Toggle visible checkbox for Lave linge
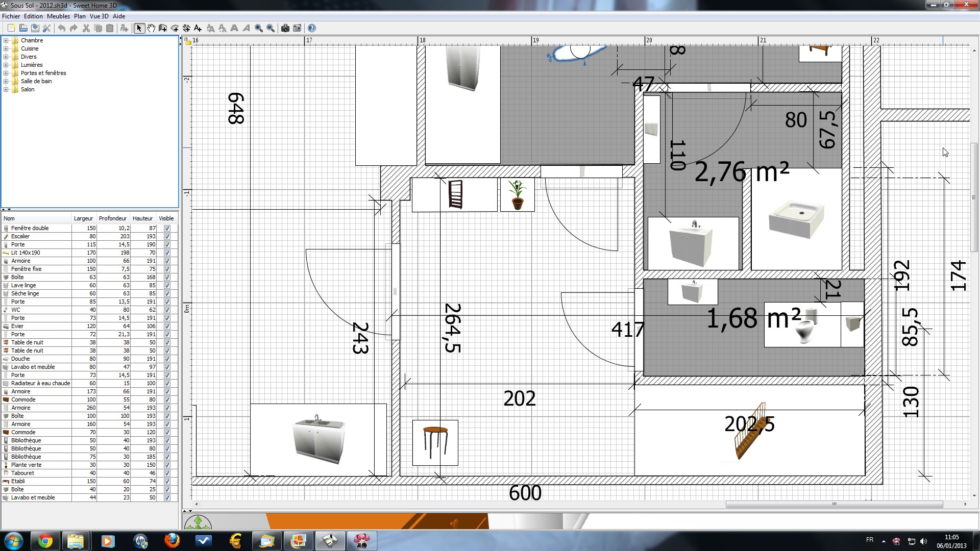 point(167,286)
